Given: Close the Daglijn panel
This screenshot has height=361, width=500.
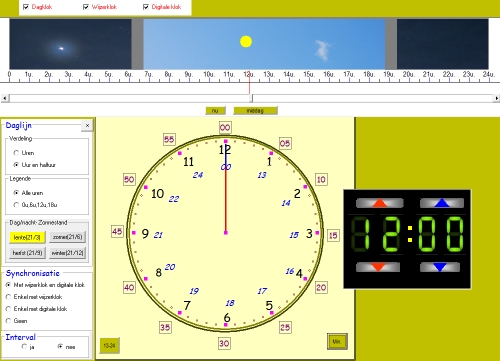Looking at the screenshot, I should pyautogui.click(x=87, y=126).
